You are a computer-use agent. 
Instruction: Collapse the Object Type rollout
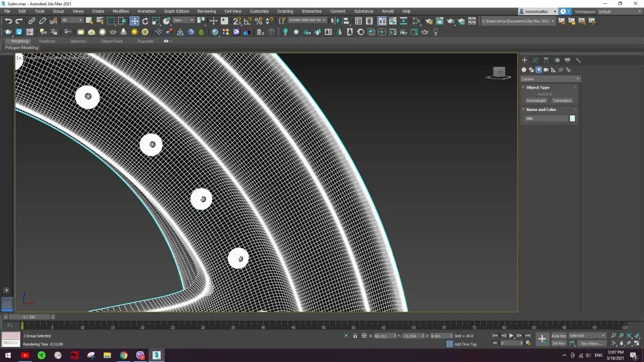point(537,87)
